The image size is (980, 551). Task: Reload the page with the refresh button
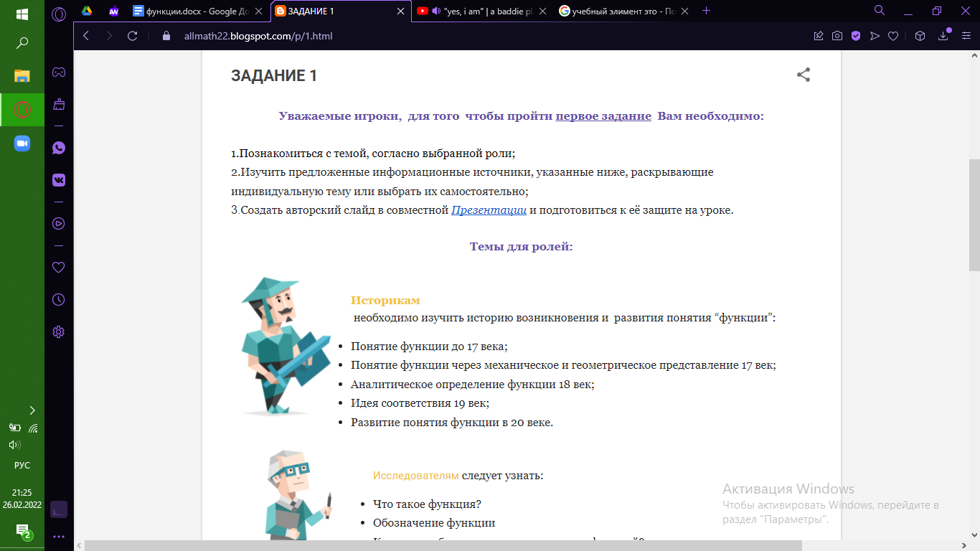(x=132, y=36)
